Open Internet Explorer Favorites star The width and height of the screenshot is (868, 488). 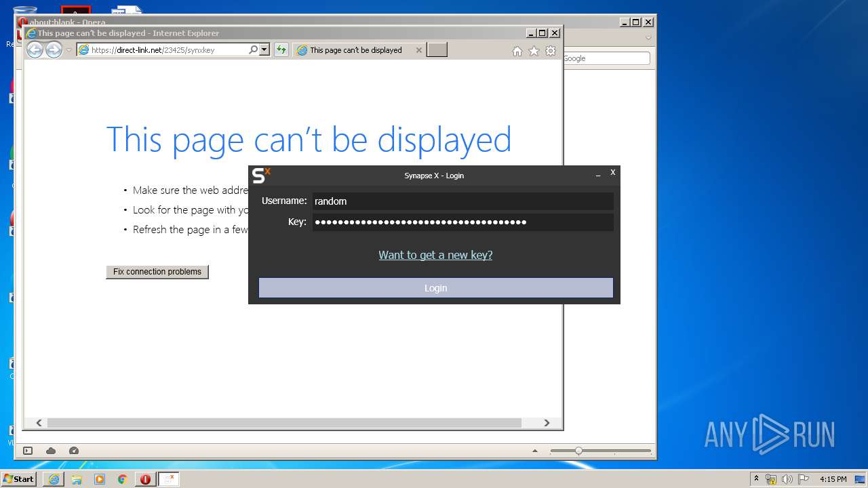pos(534,51)
